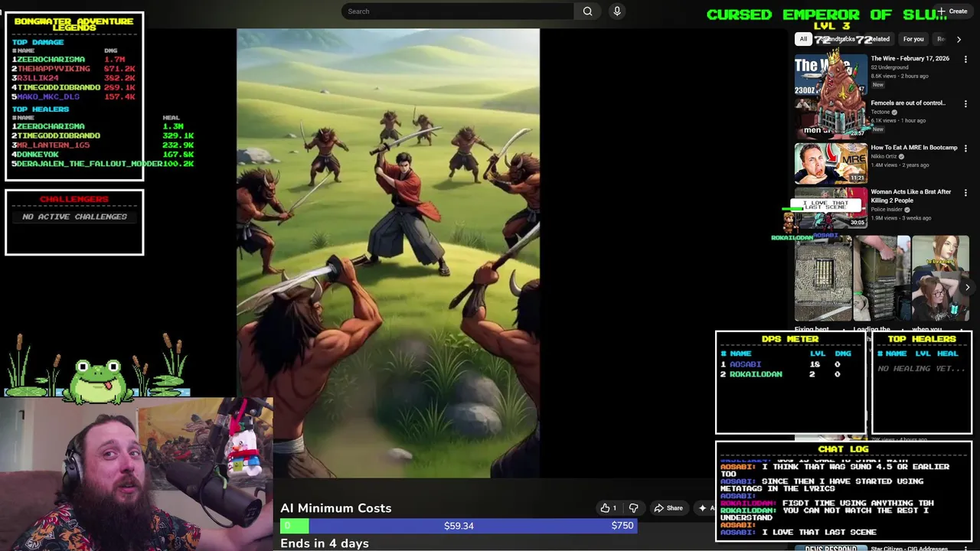980x551 pixels.
Task: Click the CHAT LOG header
Action: pyautogui.click(x=843, y=449)
